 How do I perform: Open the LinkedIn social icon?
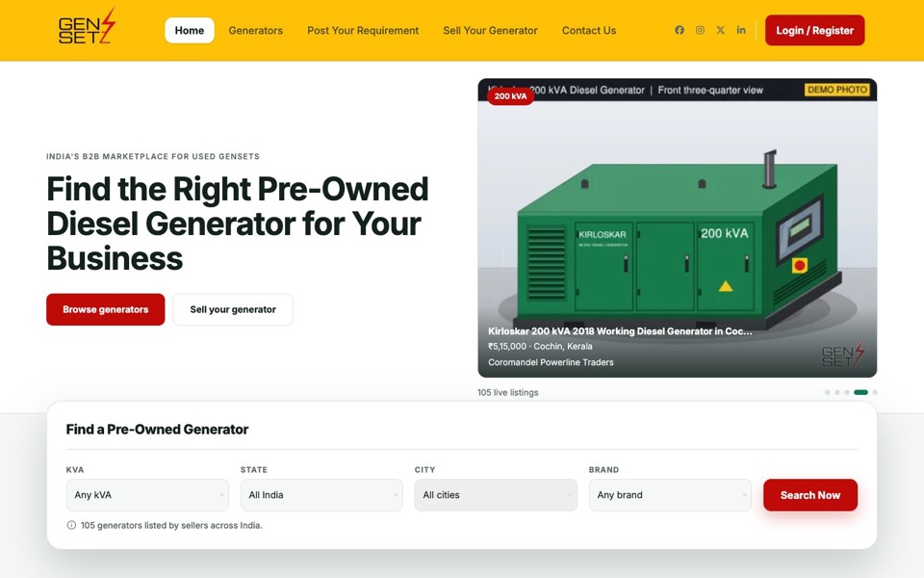(x=741, y=30)
